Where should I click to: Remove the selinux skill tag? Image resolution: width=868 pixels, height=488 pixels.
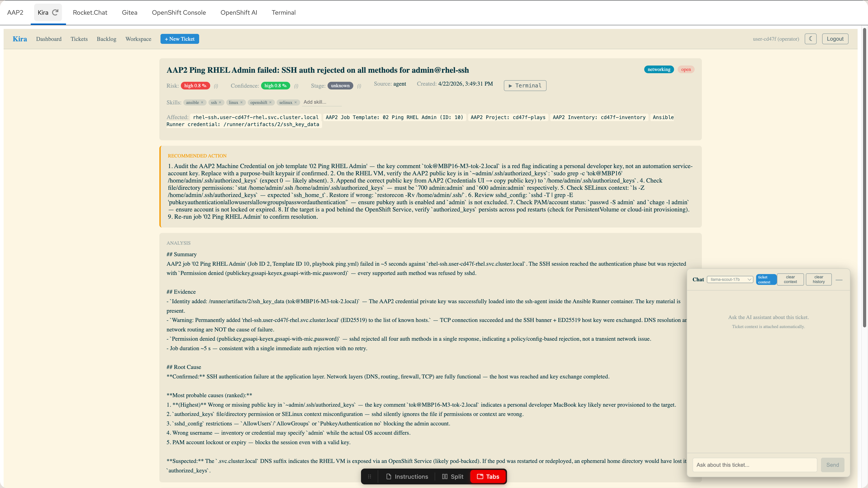(x=295, y=102)
